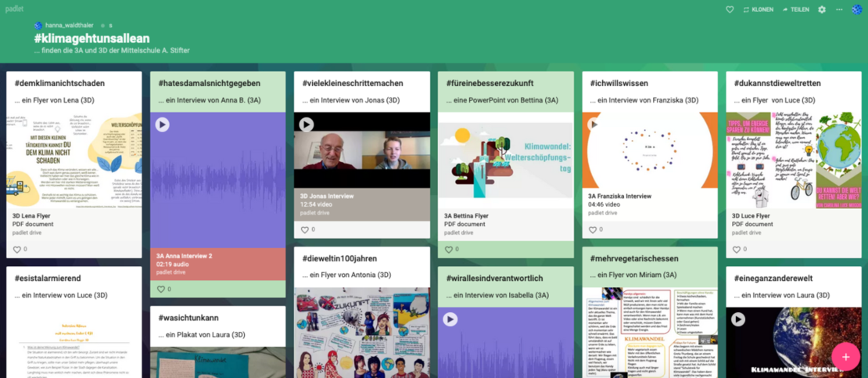Screen dimensions: 868x378
Task: Click '... ein Plakat von Laura (3D)' text
Action: click(202, 335)
